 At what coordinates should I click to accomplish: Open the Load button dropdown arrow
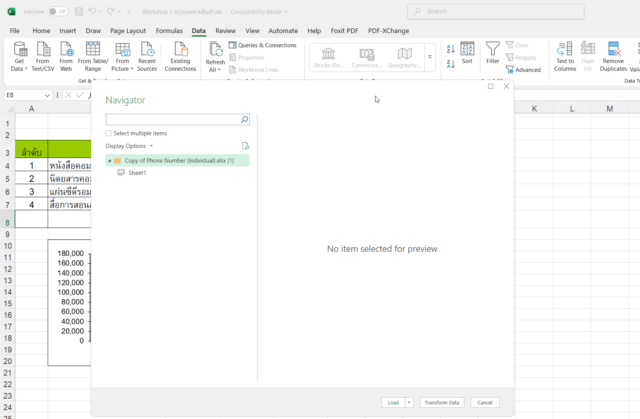point(409,403)
